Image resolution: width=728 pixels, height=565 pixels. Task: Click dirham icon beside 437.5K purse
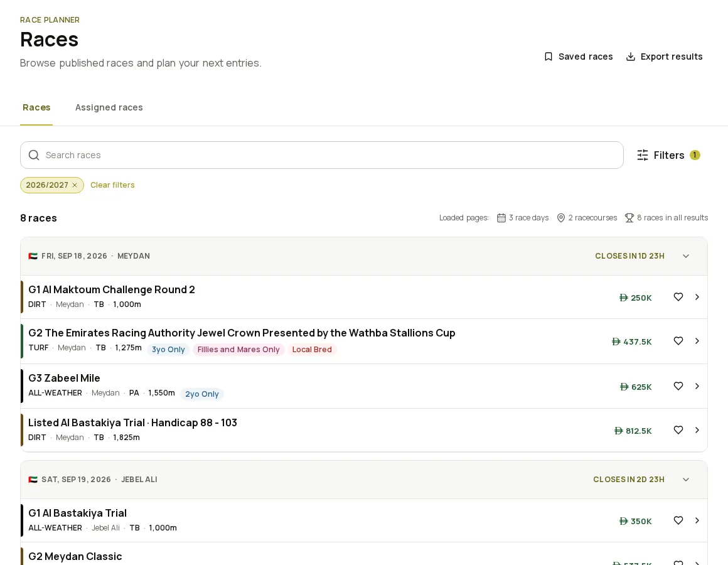click(x=616, y=342)
